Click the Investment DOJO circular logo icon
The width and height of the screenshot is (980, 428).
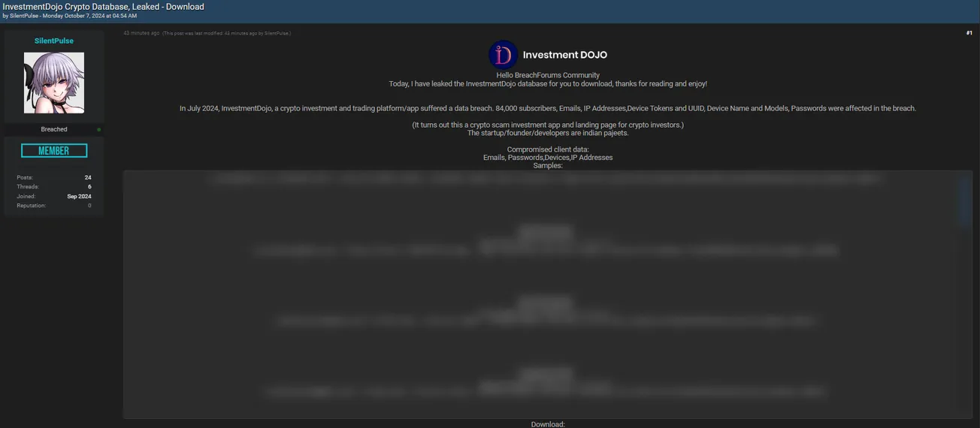click(503, 55)
